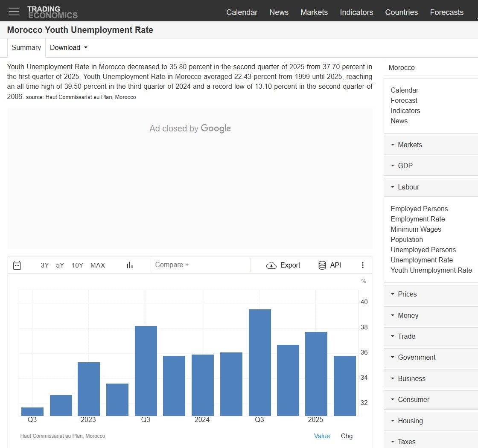Open the hamburger menu icon

[14, 12]
